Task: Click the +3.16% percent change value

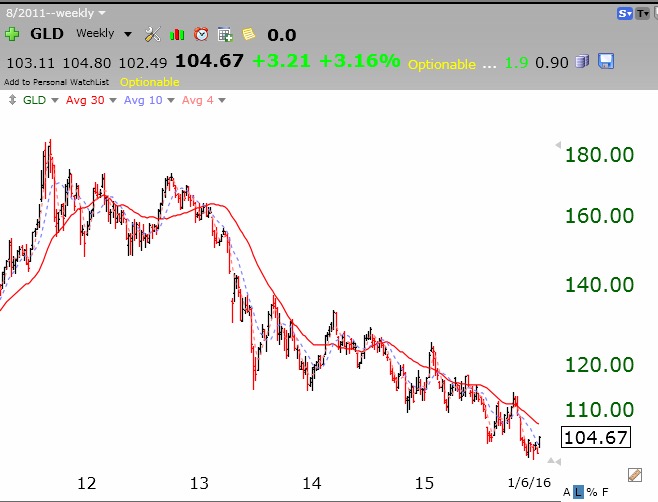Action: 360,61
